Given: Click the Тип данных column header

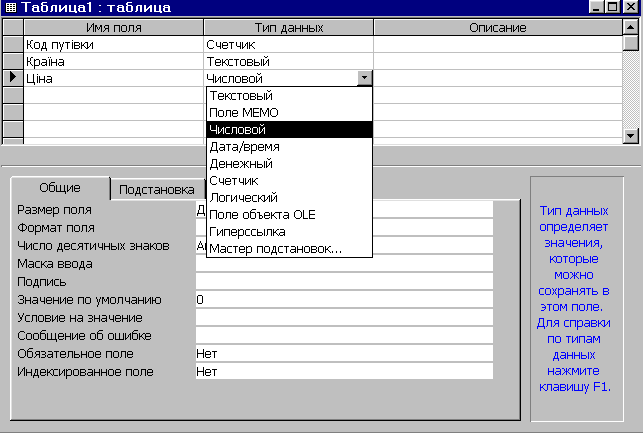Looking at the screenshot, I should point(289,27).
